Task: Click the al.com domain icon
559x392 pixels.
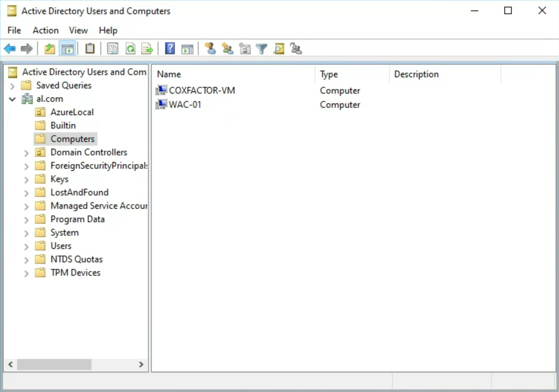Action: (x=27, y=99)
